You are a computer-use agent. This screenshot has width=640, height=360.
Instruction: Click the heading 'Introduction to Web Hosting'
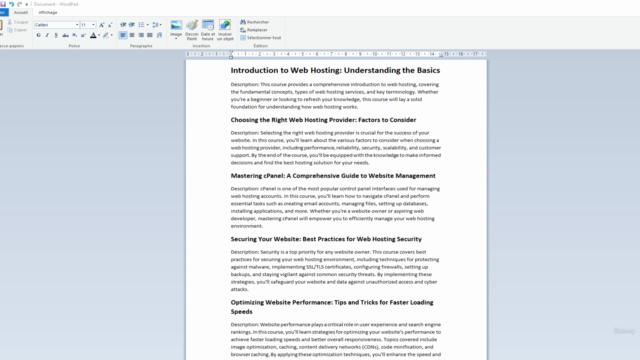pos(336,70)
